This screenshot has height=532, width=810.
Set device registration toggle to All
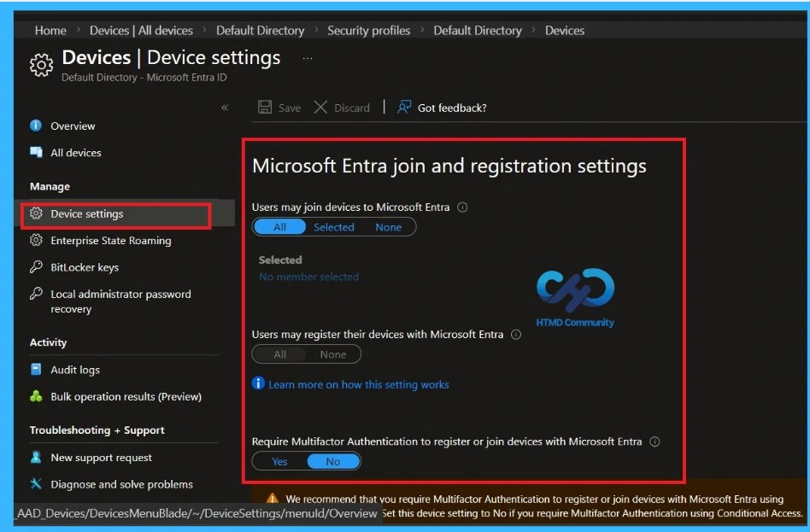(279, 354)
